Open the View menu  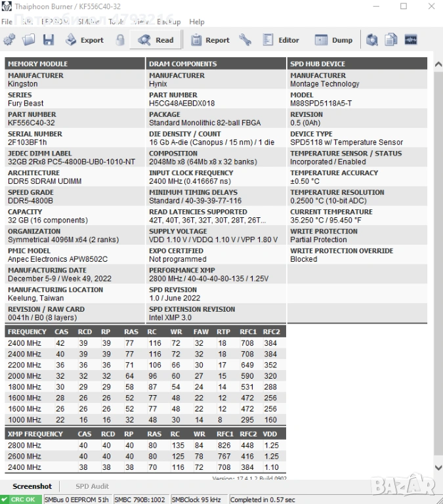[x=140, y=22]
